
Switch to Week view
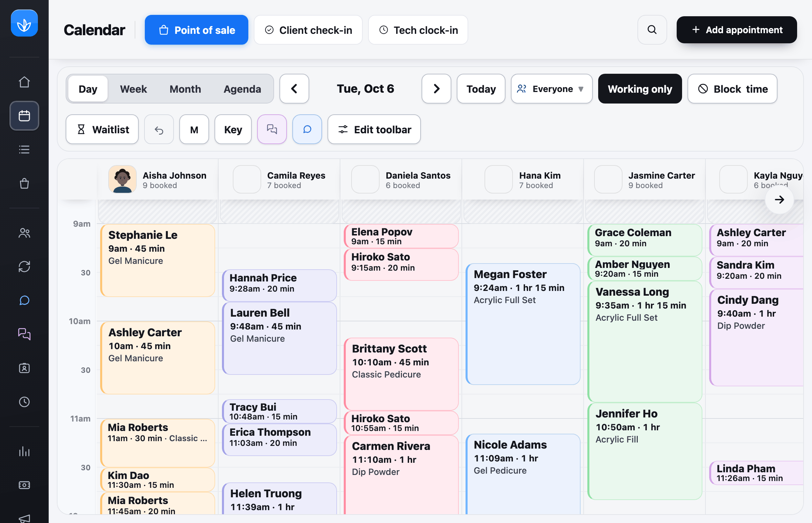(133, 89)
